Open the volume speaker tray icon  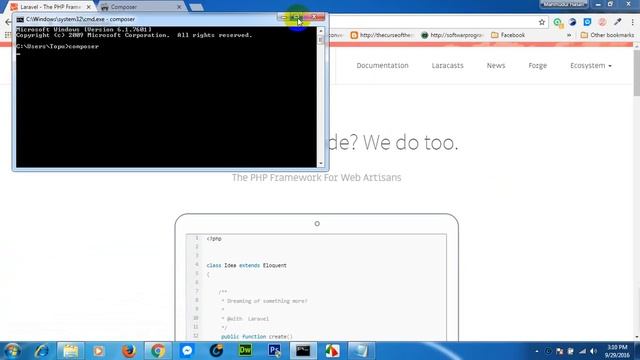[x=593, y=351]
